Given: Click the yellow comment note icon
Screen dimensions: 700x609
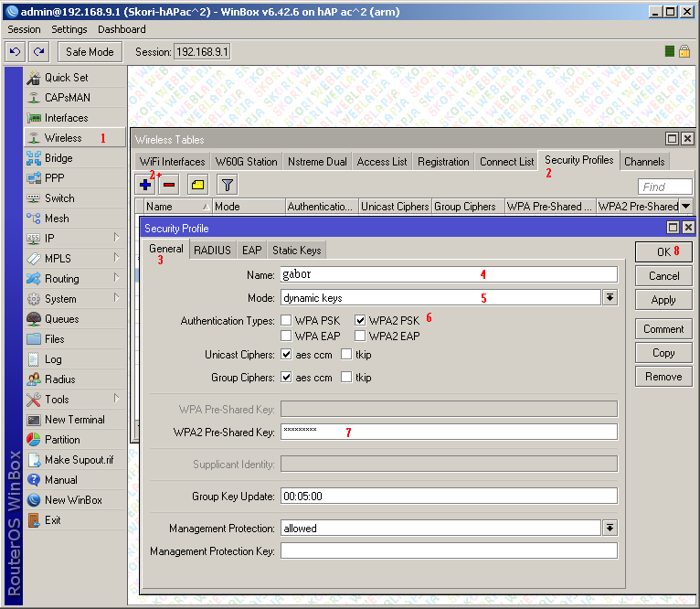Looking at the screenshot, I should [x=197, y=185].
